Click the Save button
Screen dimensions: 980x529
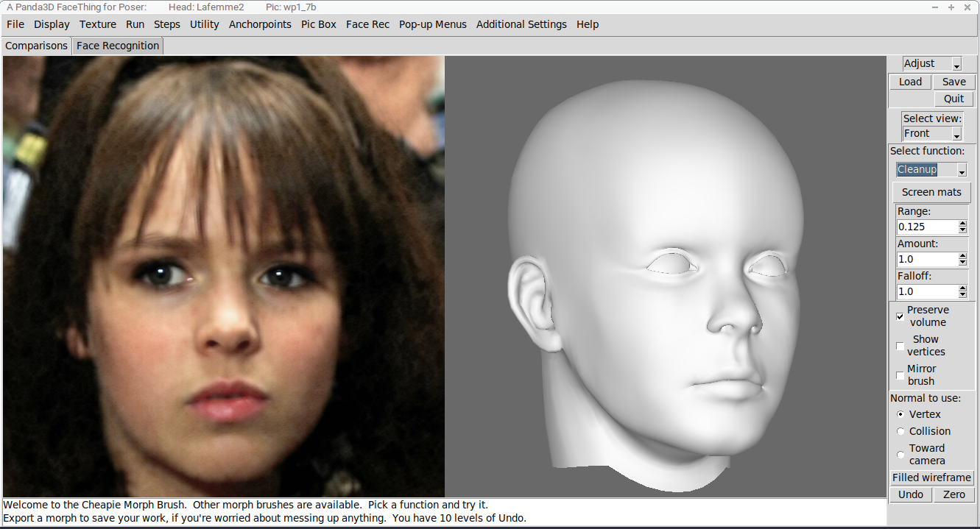[954, 82]
